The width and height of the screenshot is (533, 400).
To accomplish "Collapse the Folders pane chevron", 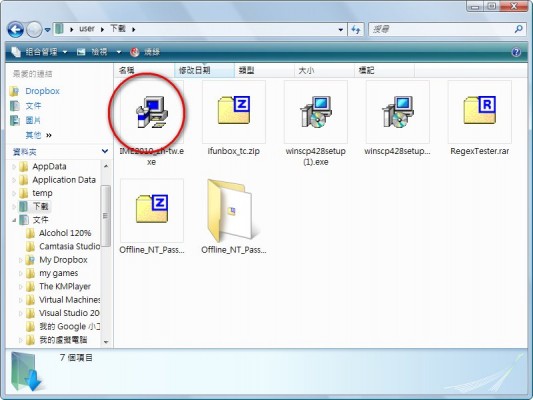I will click(x=105, y=151).
